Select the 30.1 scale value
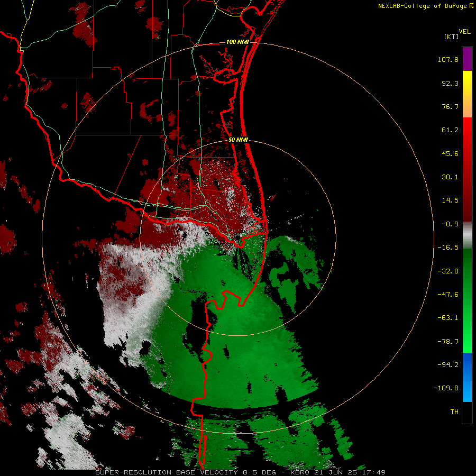Screen dimensions: 476x476 pos(450,177)
